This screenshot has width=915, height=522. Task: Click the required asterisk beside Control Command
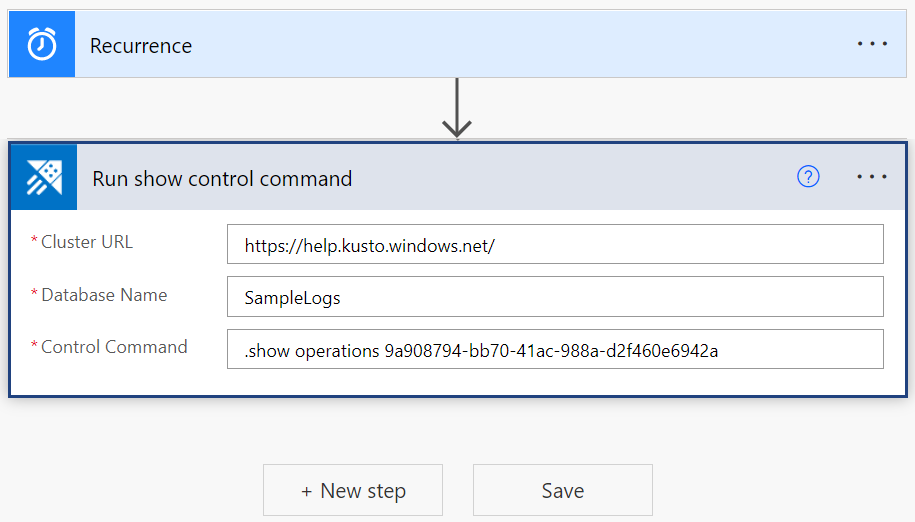click(x=35, y=348)
